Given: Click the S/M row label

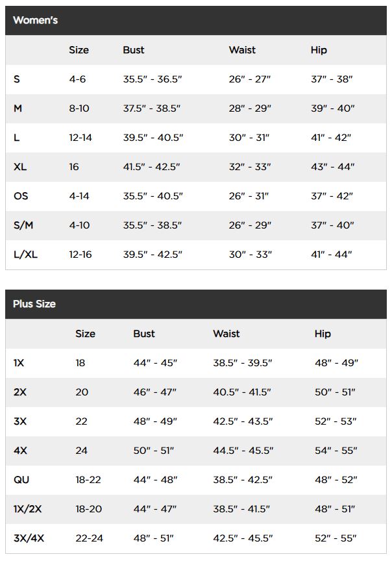Looking at the screenshot, I should coord(23,225).
